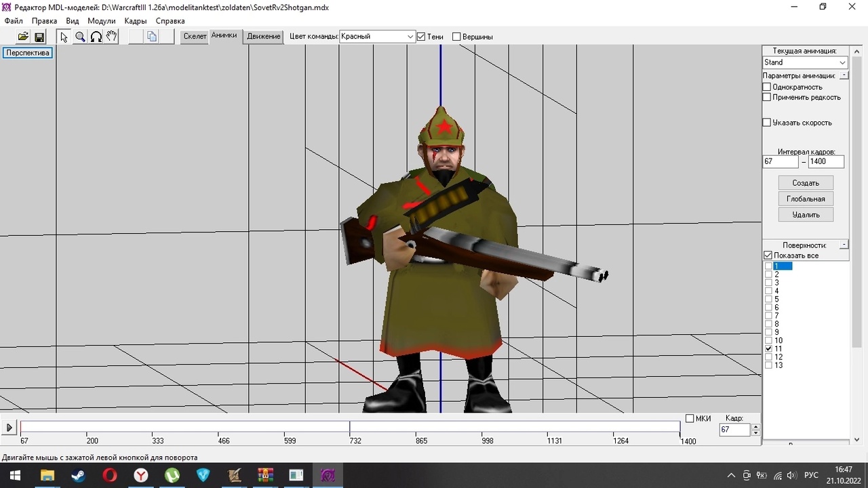Image resolution: width=868 pixels, height=488 pixels.
Task: Select the magnifier zoom tool
Action: pos(80,37)
